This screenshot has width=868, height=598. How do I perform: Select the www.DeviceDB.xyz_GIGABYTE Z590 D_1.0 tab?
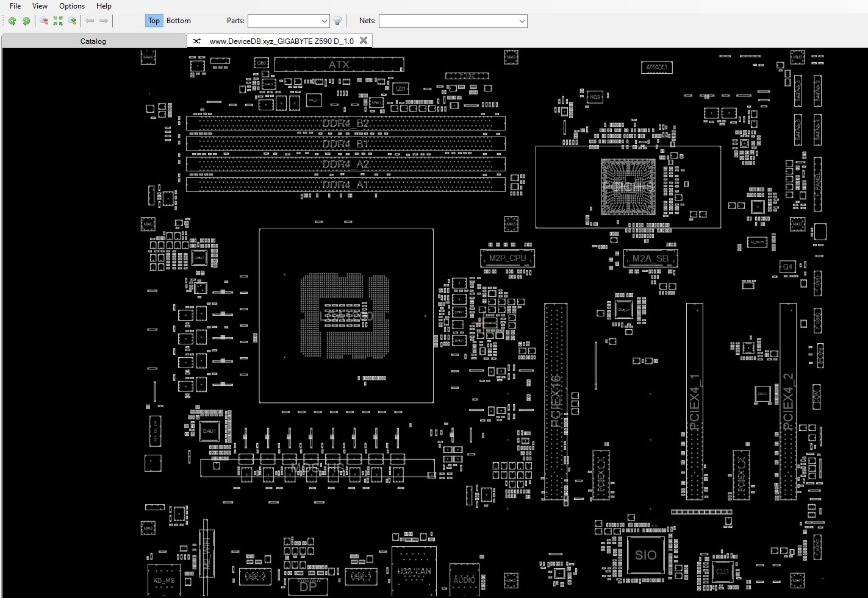point(281,41)
